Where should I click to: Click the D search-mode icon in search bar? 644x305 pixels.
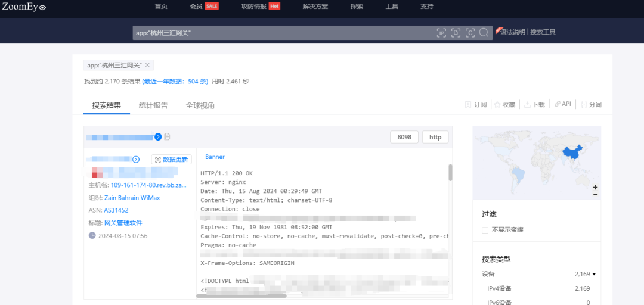pos(456,33)
